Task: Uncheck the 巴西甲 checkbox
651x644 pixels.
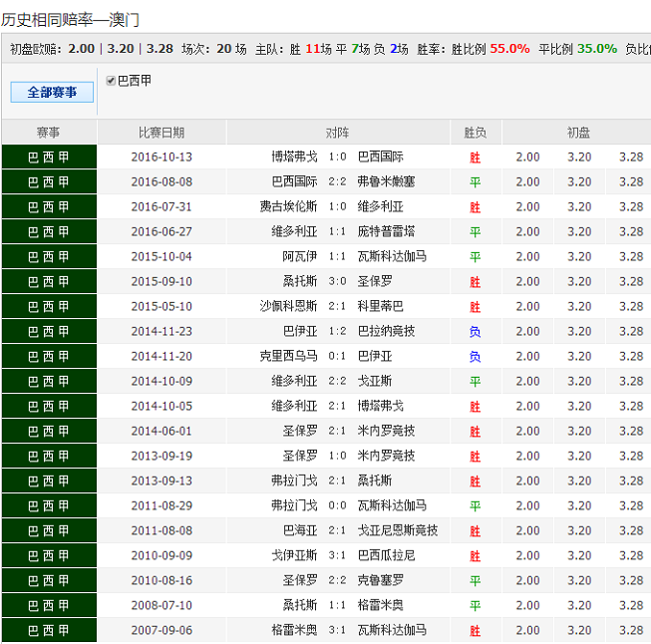Action: pyautogui.click(x=111, y=81)
